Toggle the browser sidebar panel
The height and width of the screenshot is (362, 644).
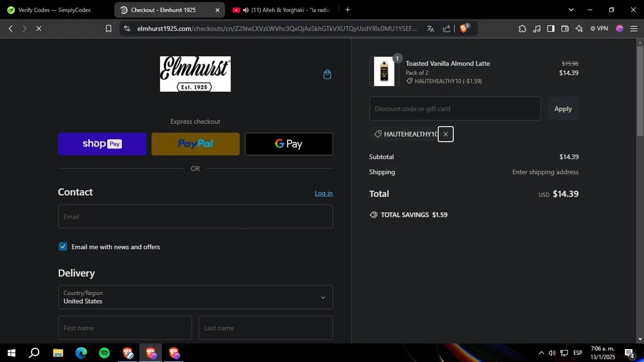coord(550,29)
